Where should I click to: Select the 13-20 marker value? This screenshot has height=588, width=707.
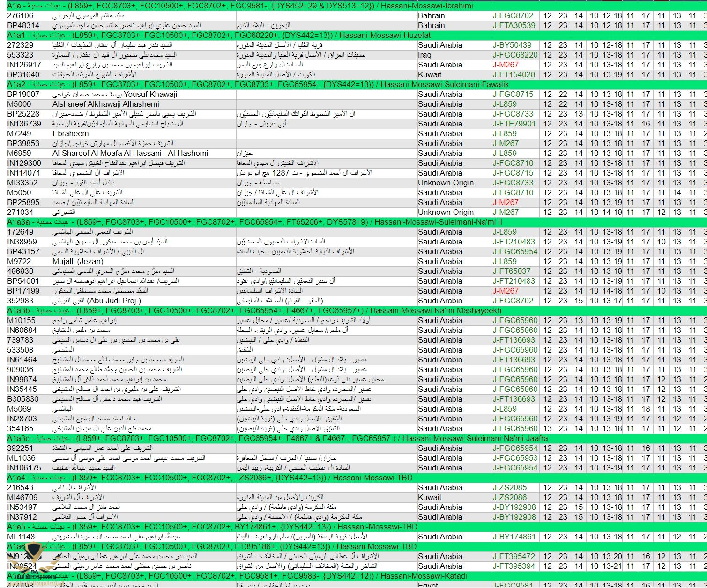pos(612,557)
